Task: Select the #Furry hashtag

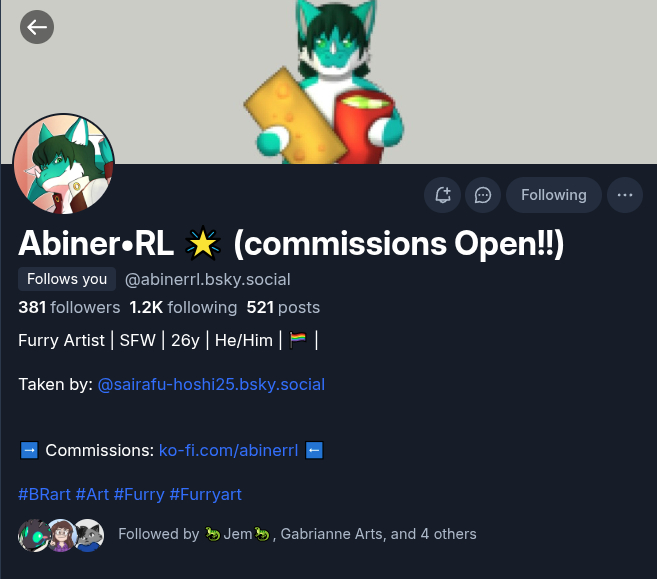Action: point(139,494)
